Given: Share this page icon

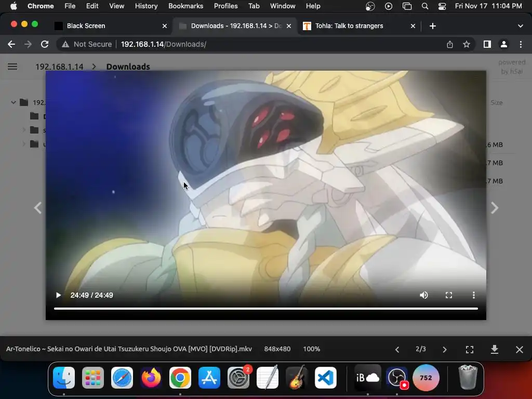Looking at the screenshot, I should (x=450, y=44).
